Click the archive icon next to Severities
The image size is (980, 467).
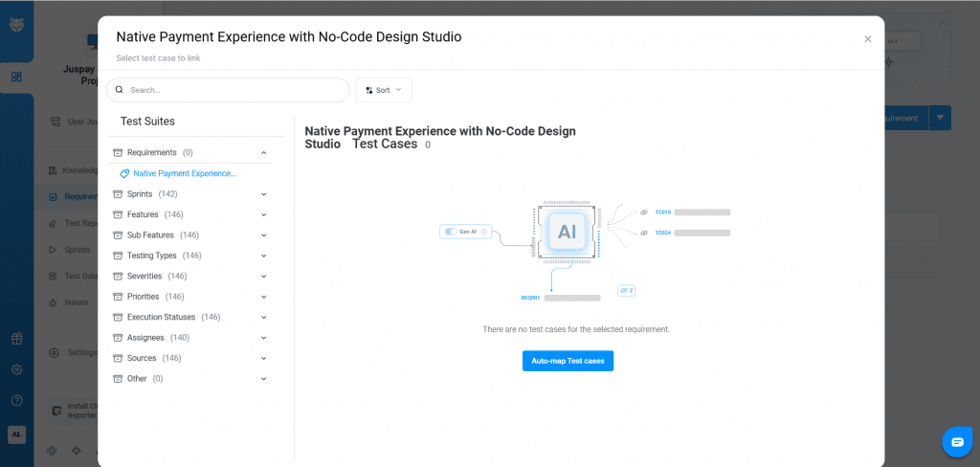[118, 277]
